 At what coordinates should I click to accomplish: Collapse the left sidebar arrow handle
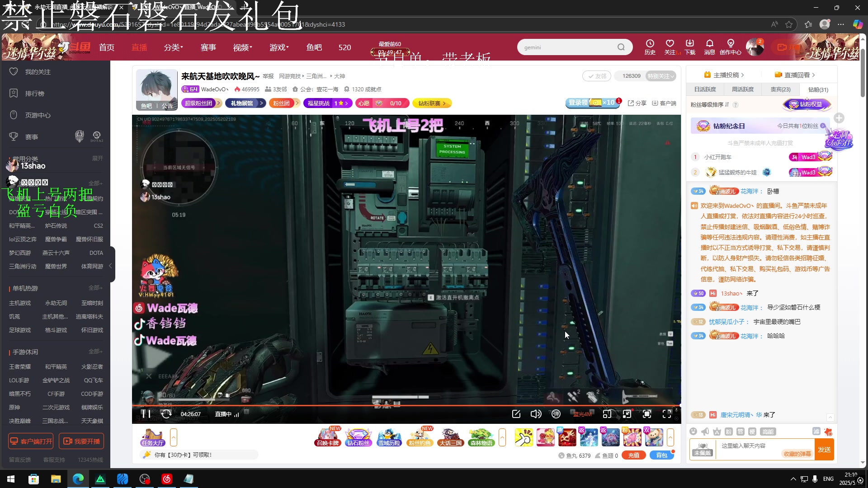pyautogui.click(x=111, y=266)
